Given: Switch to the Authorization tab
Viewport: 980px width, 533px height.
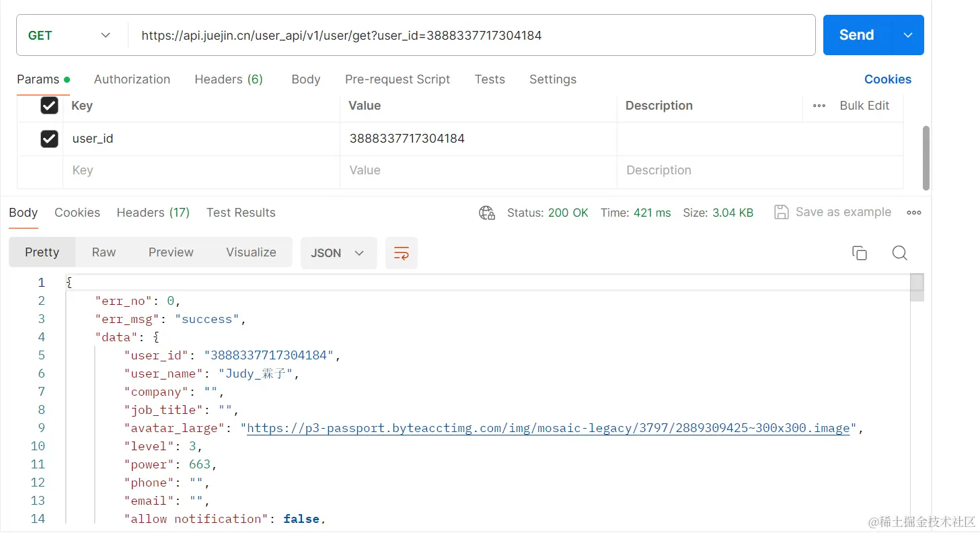Looking at the screenshot, I should [x=132, y=79].
